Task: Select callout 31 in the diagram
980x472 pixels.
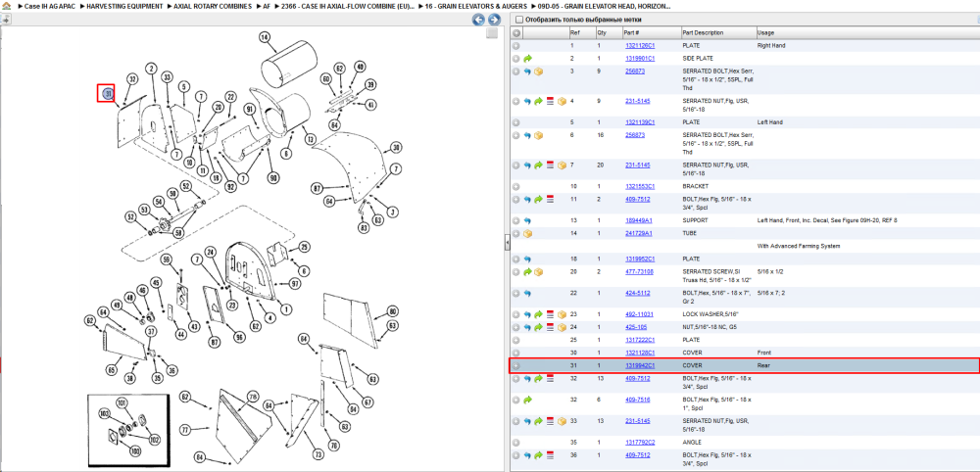Action: tap(108, 94)
